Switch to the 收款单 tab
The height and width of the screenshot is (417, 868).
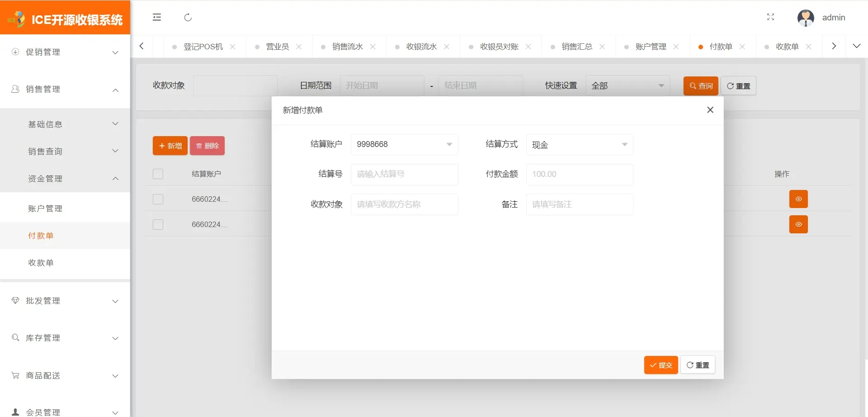tap(787, 47)
